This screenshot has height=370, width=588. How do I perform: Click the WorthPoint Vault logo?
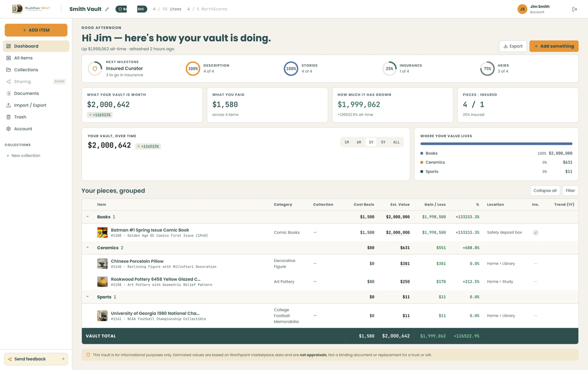[31, 9]
